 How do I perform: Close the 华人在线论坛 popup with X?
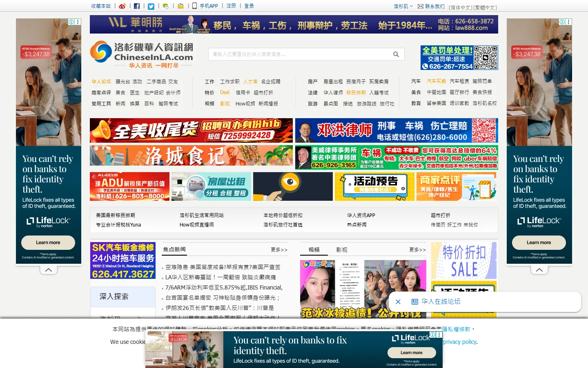click(x=398, y=302)
